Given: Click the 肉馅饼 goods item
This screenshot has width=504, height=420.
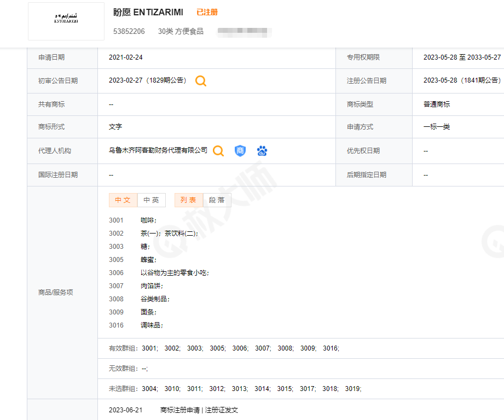Looking at the screenshot, I should tap(152, 286).
